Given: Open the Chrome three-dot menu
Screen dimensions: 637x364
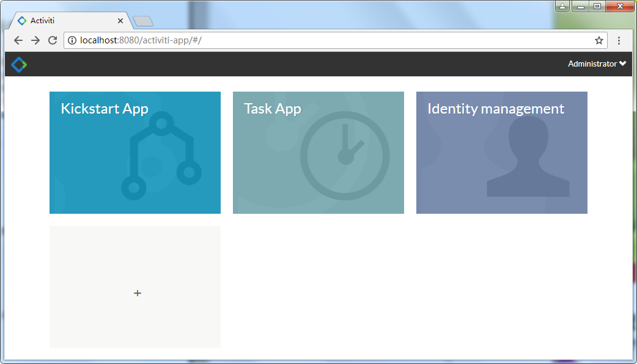Looking at the screenshot, I should pyautogui.click(x=619, y=40).
